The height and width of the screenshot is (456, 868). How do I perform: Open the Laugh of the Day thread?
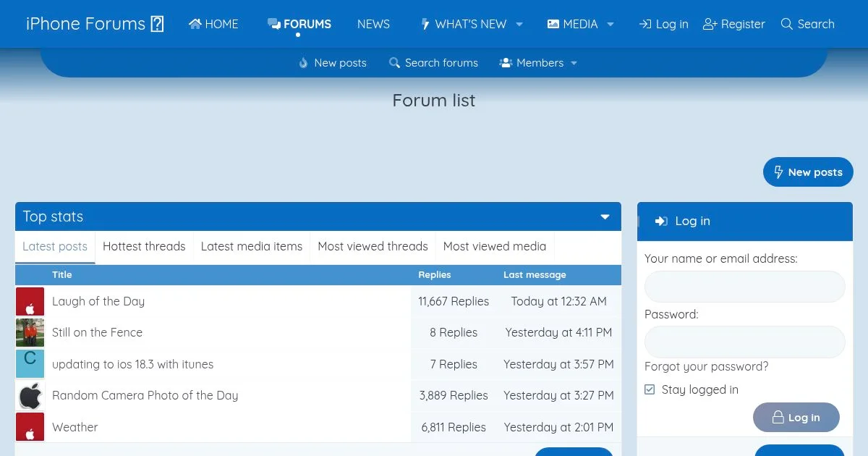coord(98,301)
